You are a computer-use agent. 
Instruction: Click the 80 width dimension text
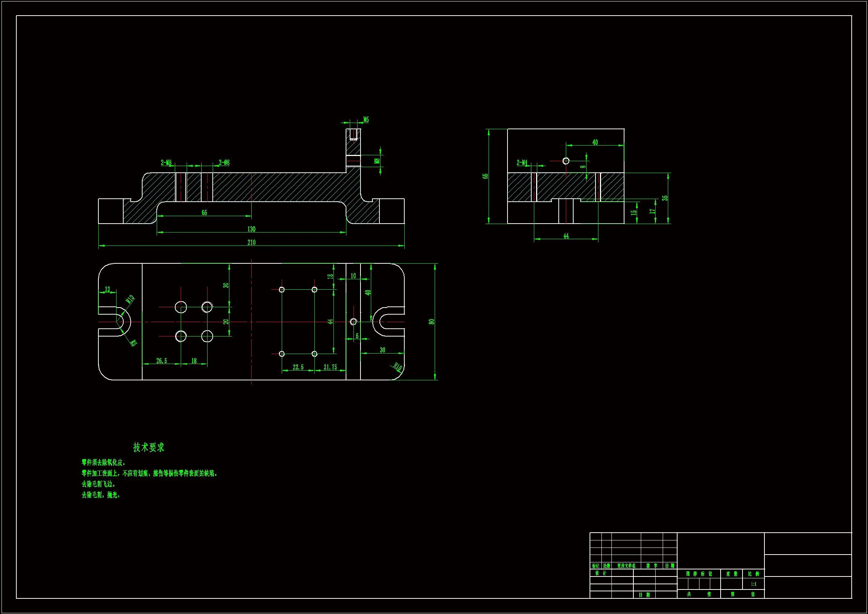point(431,322)
